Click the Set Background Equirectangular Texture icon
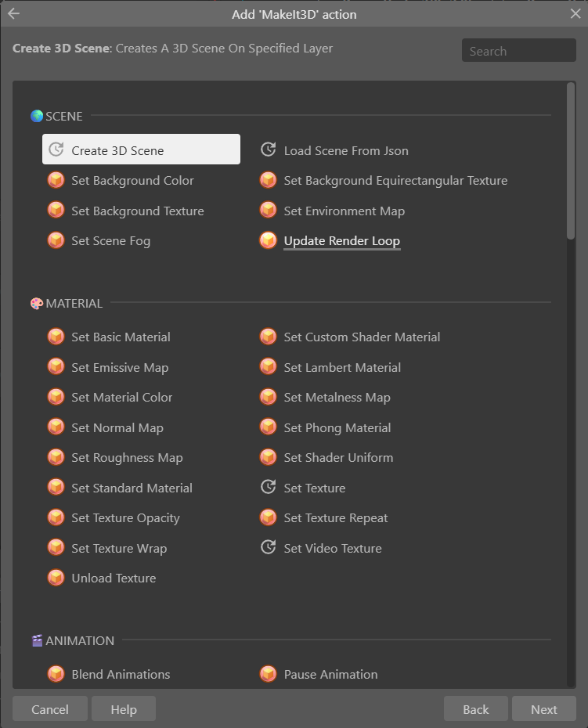Screen dimensions: 588x728 (268, 180)
